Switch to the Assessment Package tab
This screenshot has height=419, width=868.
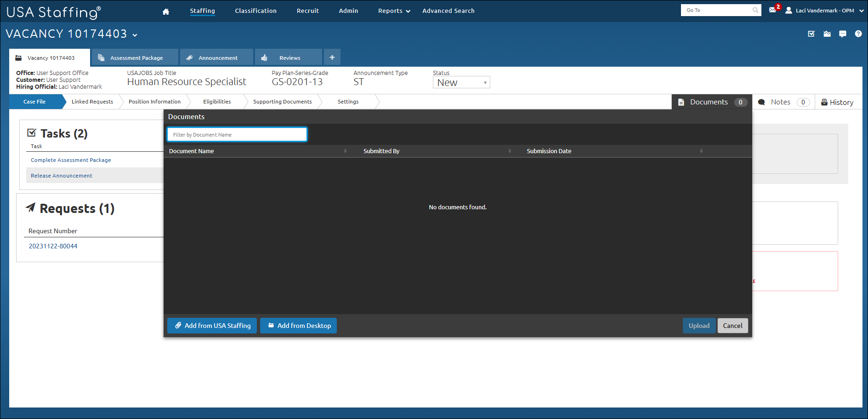click(x=135, y=57)
